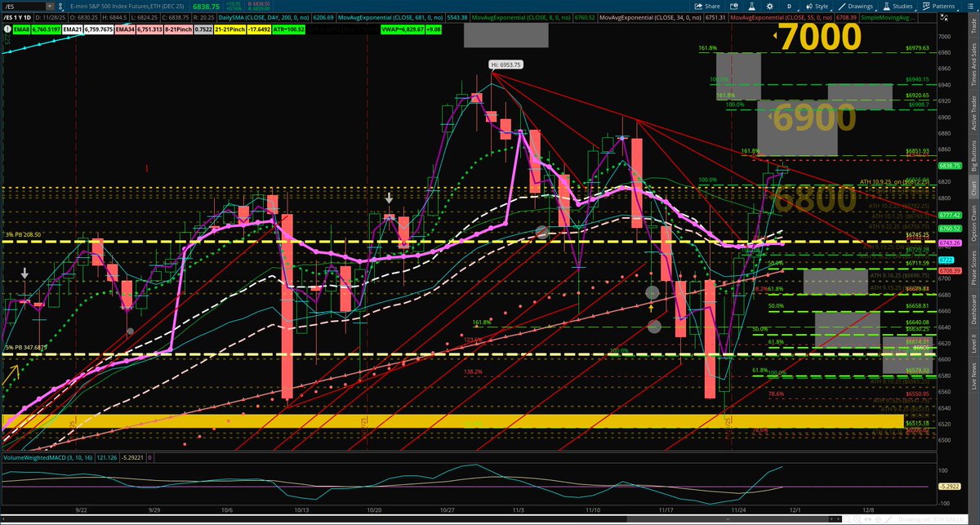Click MovAvgExponential (CLOSE, 55) red study label
This screenshot has height=525, width=980.
781,18
